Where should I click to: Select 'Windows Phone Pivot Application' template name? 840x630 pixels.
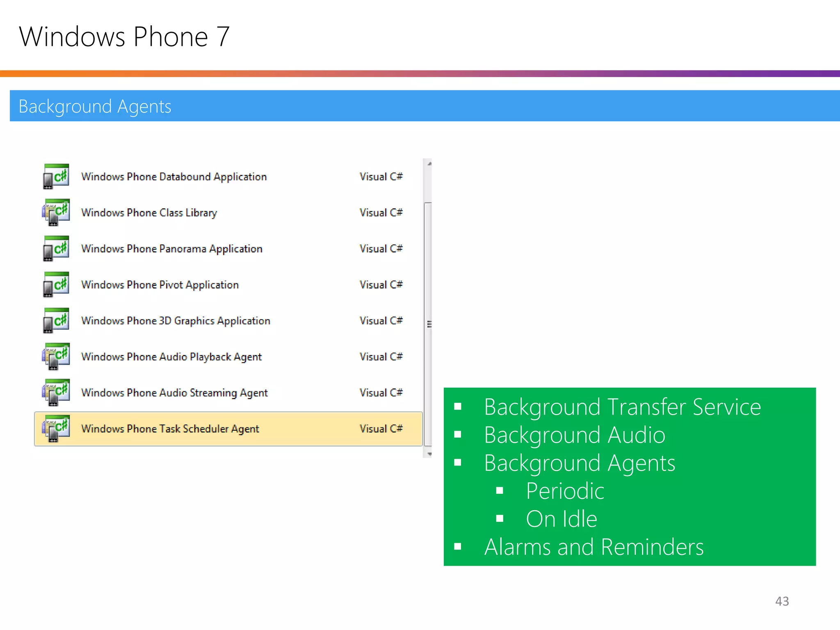160,285
